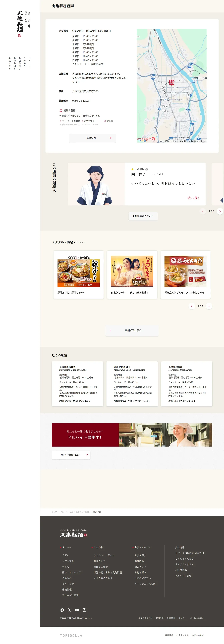
Task: Open bottom link お問い合わせ
Action: [198, 635]
